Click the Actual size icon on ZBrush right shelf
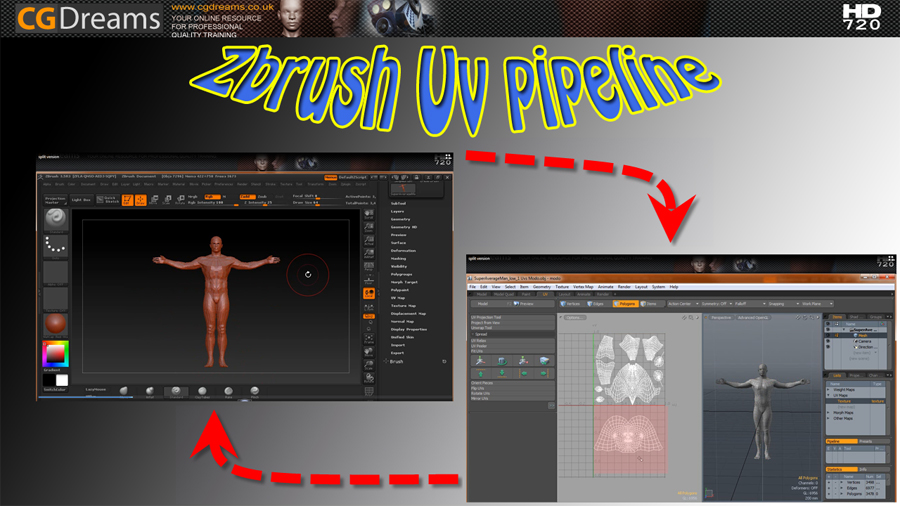 (368, 240)
